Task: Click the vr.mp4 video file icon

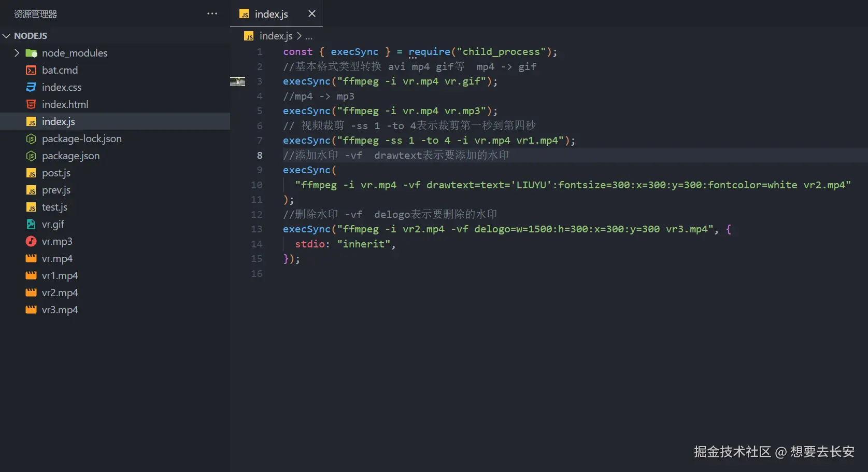Action: 31,258
